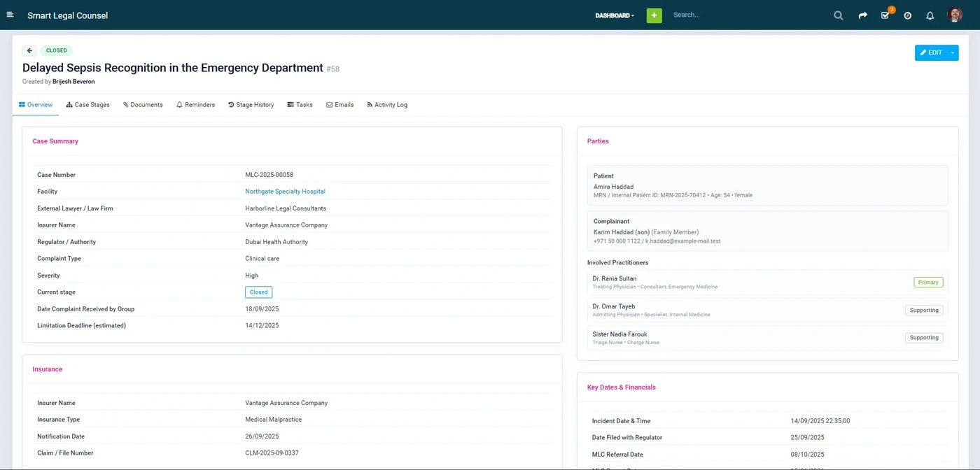Click incident date 14/09/2025 22:35:00

pyautogui.click(x=820, y=421)
